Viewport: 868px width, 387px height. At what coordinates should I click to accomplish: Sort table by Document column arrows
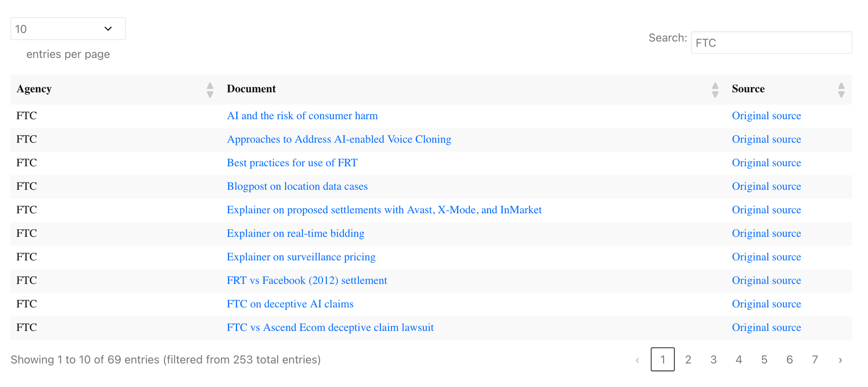click(715, 90)
